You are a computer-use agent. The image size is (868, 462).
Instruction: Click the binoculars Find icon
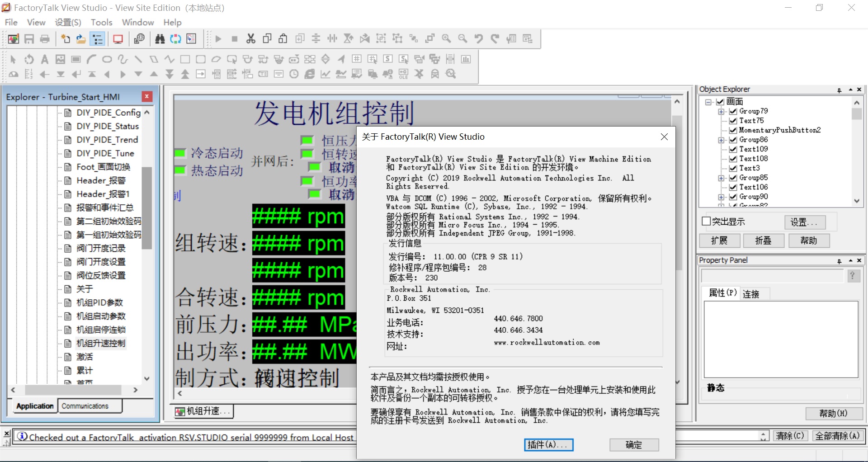pos(160,39)
